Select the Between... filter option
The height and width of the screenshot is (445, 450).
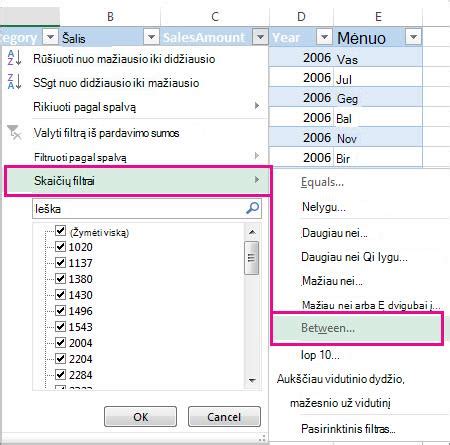pyautogui.click(x=357, y=328)
